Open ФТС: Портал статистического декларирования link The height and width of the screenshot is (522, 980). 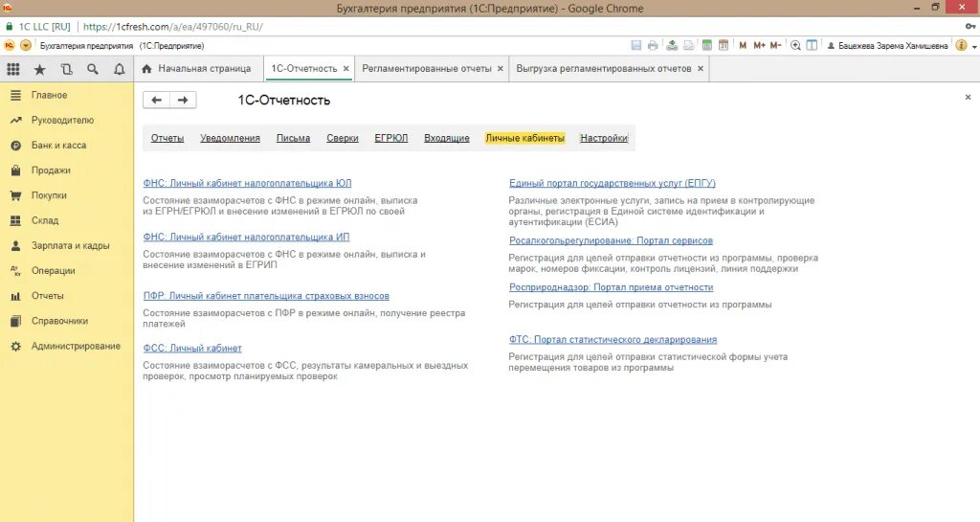613,339
